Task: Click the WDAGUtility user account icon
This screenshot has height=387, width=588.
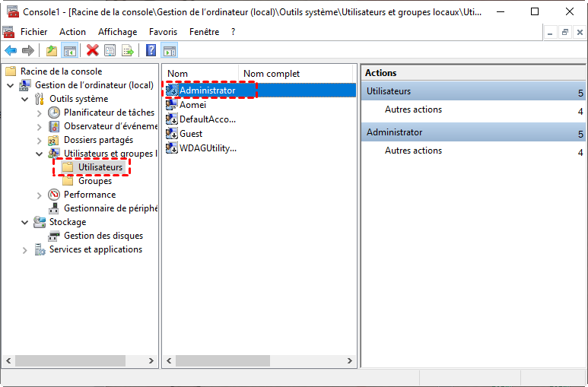Action: (172, 148)
